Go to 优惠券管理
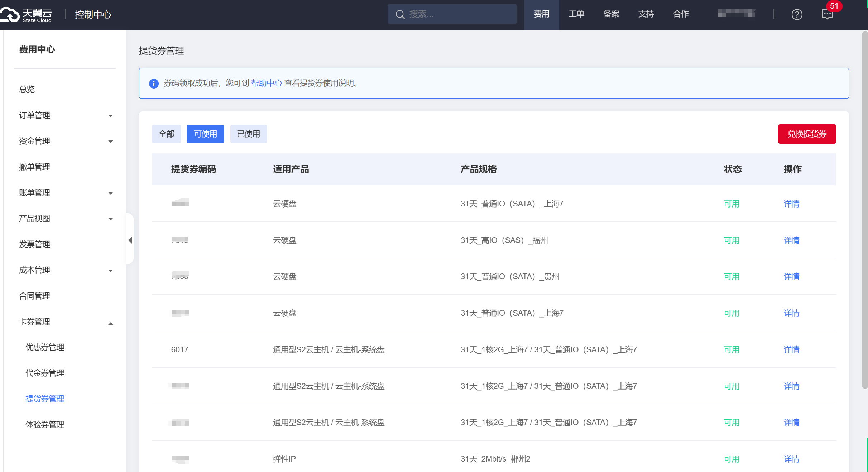The image size is (868, 472). click(45, 347)
